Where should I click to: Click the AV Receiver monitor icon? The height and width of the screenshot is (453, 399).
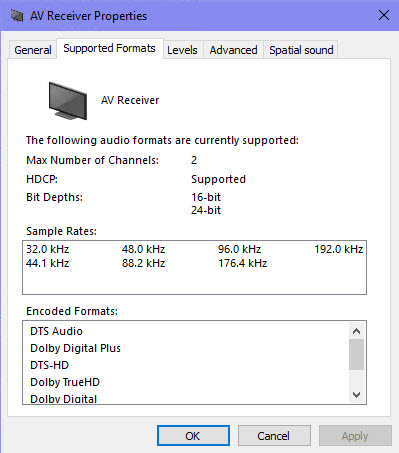tap(68, 101)
